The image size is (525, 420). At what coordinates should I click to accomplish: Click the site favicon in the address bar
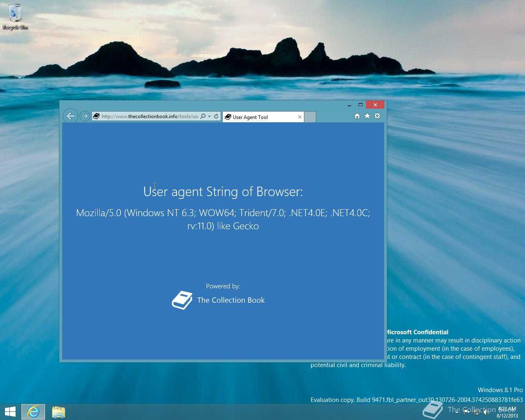click(96, 116)
